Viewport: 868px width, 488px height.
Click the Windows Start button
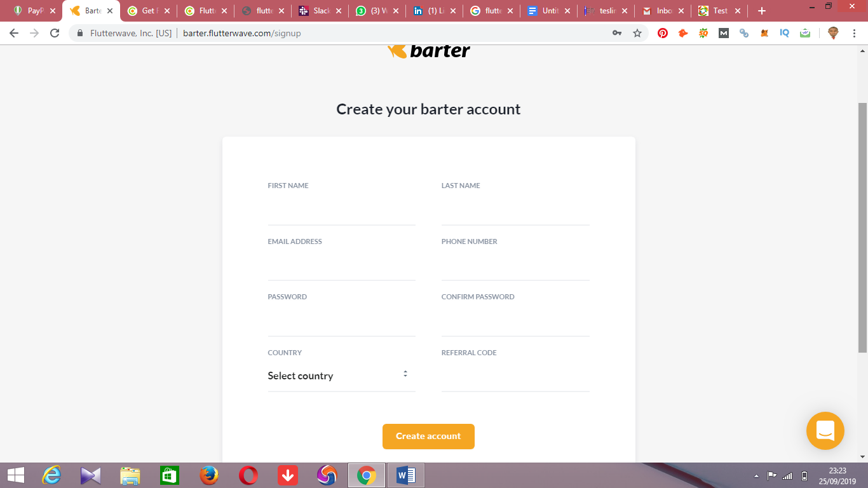click(x=16, y=475)
